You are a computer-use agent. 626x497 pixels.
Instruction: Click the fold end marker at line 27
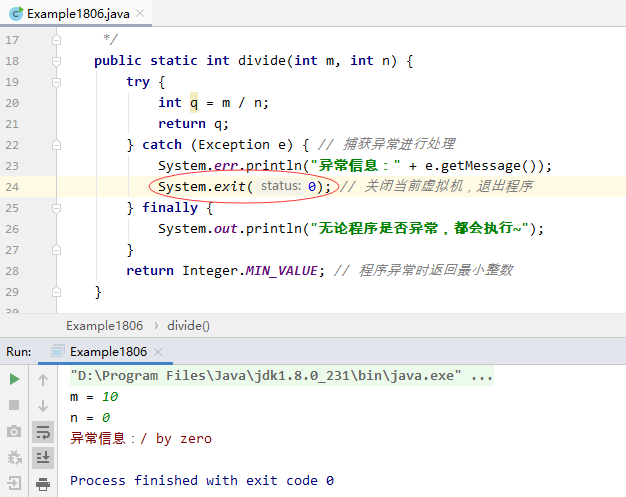[56, 250]
